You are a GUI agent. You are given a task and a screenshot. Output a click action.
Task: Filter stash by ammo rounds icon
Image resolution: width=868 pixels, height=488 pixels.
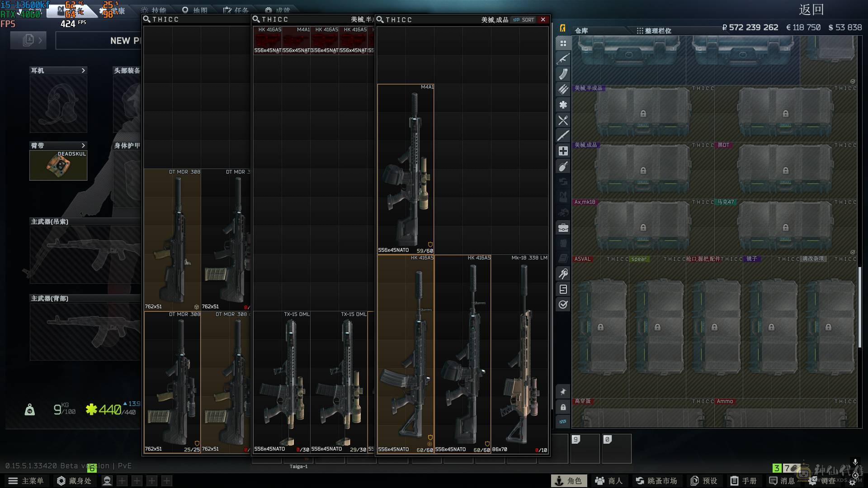(563, 89)
